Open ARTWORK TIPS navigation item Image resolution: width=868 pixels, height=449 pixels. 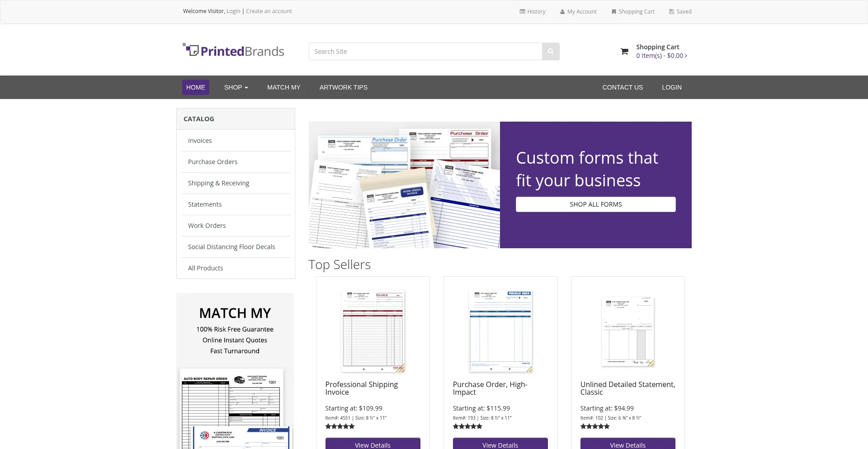pos(343,87)
